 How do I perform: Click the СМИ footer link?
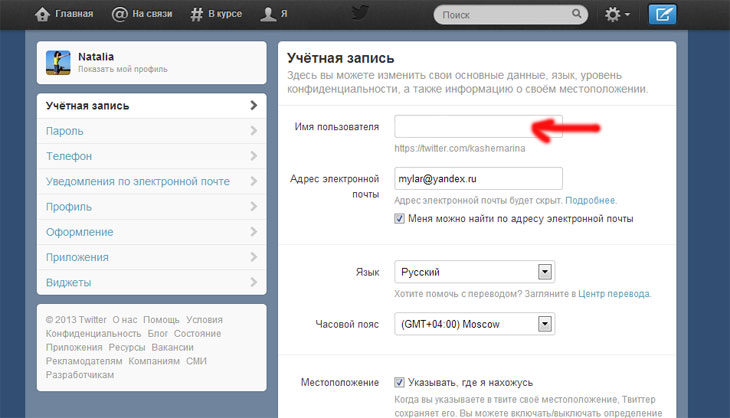click(x=196, y=361)
